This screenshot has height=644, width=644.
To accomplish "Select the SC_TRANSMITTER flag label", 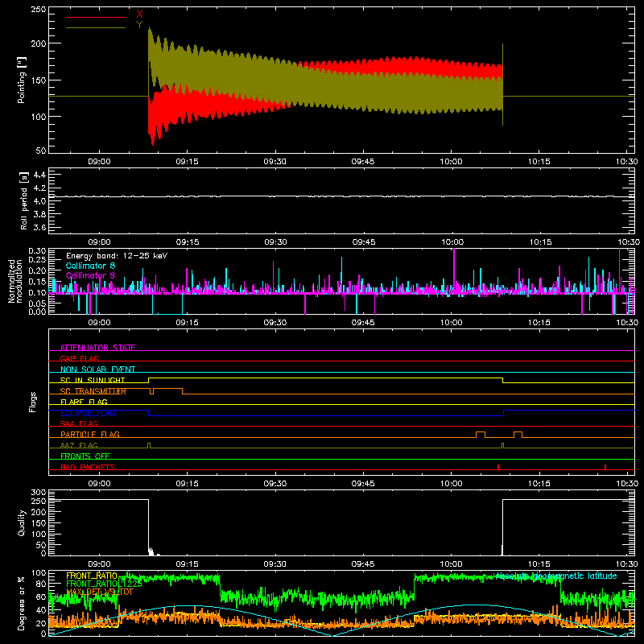I will tap(93, 391).
